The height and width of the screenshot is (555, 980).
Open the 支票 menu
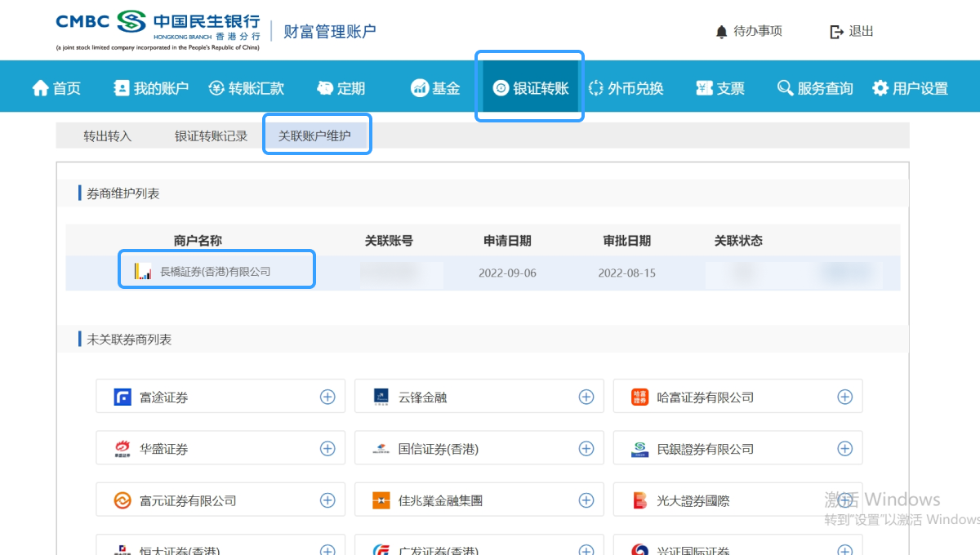[x=720, y=88]
